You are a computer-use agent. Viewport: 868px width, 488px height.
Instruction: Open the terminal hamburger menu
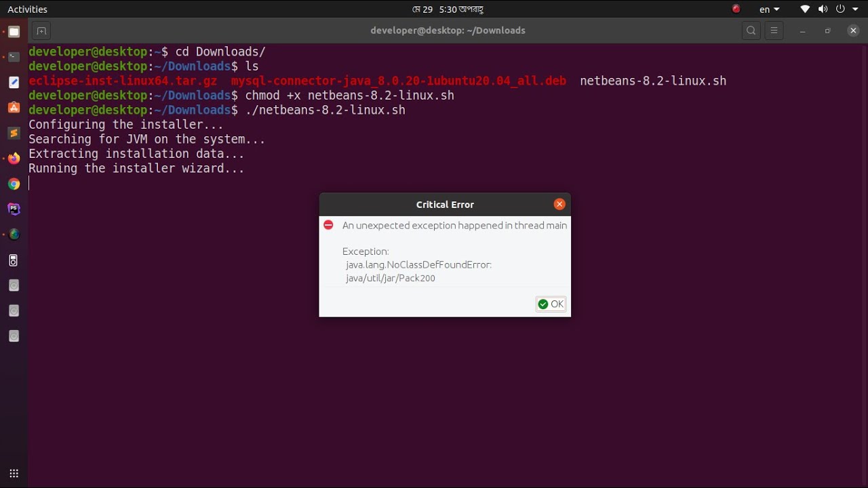pos(774,30)
